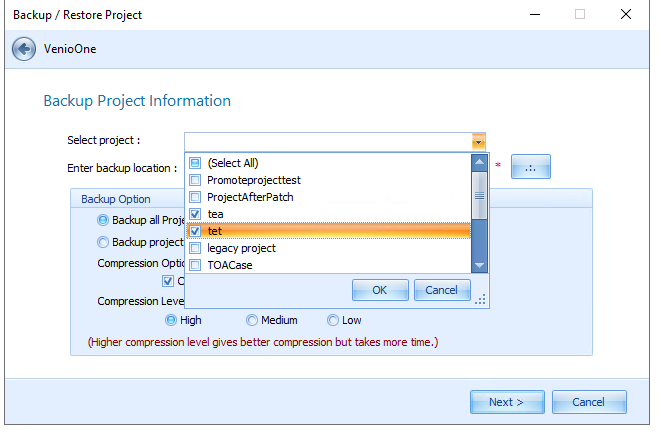Select the 'Promoteprojecttest' list entry text

254,180
